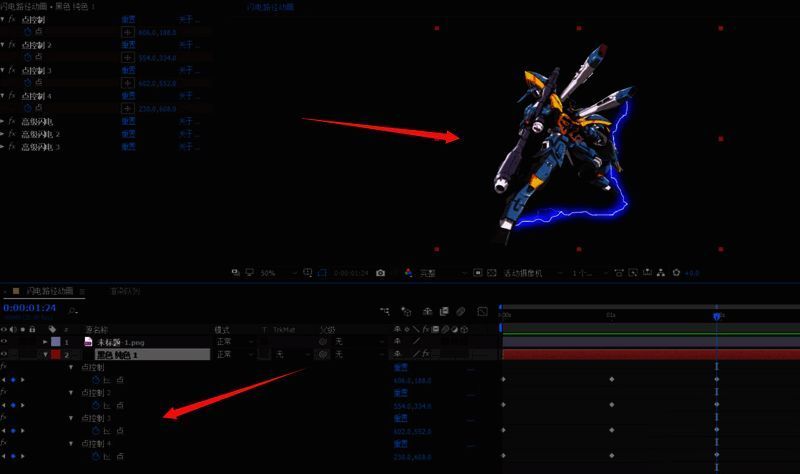Click 关于 link for 点控制 2 effect
The width and height of the screenshot is (800, 474).
(x=189, y=45)
